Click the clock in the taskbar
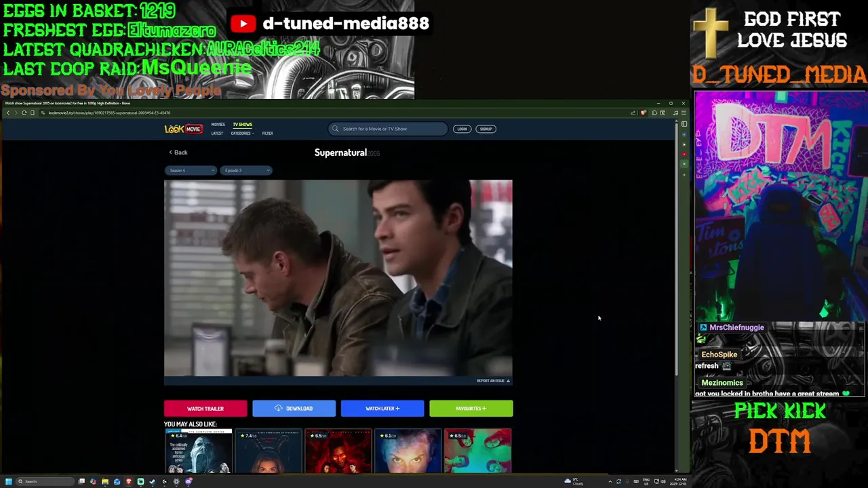Screen dimensions: 868x488 tap(679, 481)
